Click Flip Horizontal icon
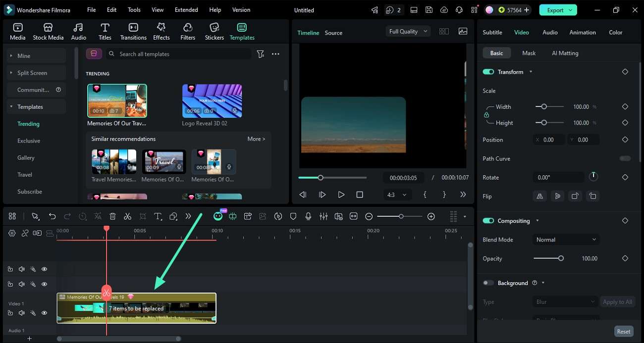Viewport: 644px width, 343px height. 540,196
